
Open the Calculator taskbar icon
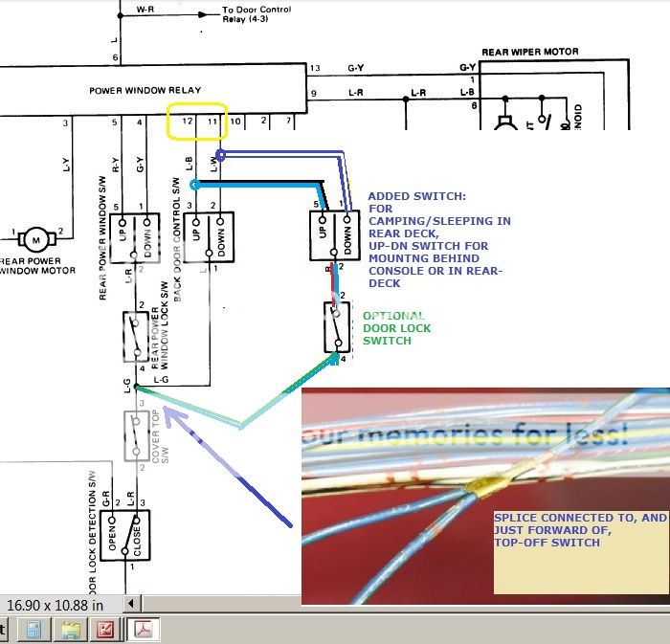34,630
